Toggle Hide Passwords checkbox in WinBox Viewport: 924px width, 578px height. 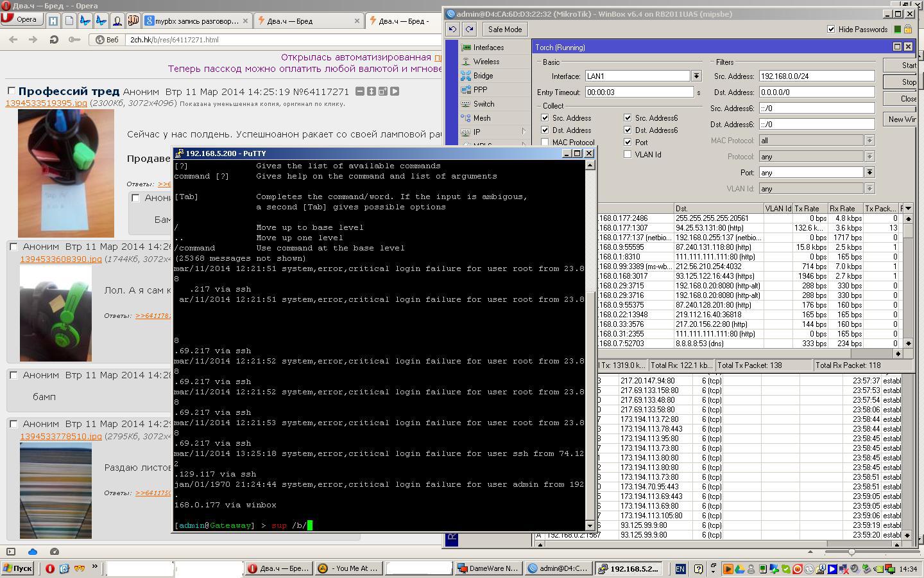pos(831,29)
